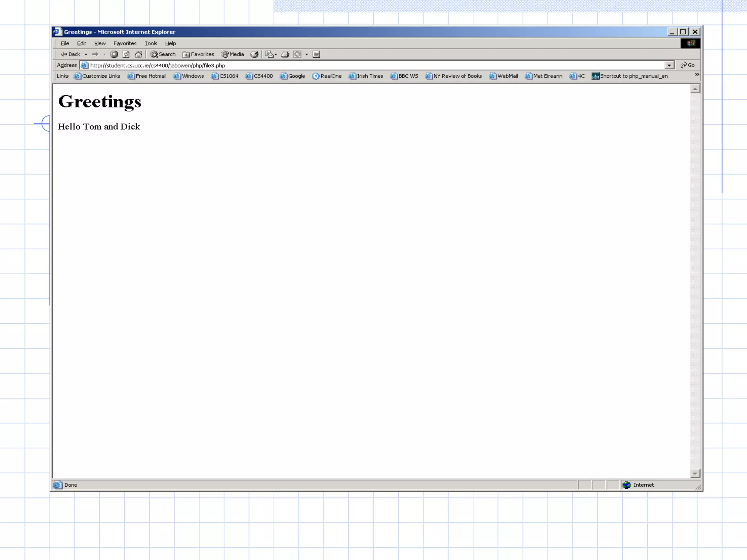
Task: Click the Stop loading icon
Action: (114, 54)
